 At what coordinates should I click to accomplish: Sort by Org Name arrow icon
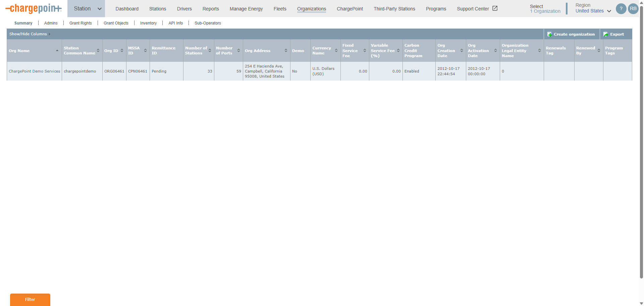click(57, 51)
